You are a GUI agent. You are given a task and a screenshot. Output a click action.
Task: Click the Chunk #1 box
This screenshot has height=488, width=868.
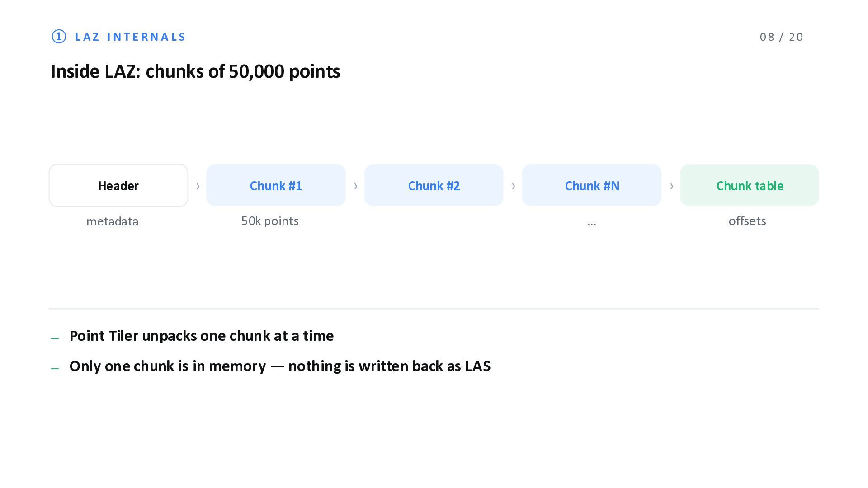click(x=276, y=185)
